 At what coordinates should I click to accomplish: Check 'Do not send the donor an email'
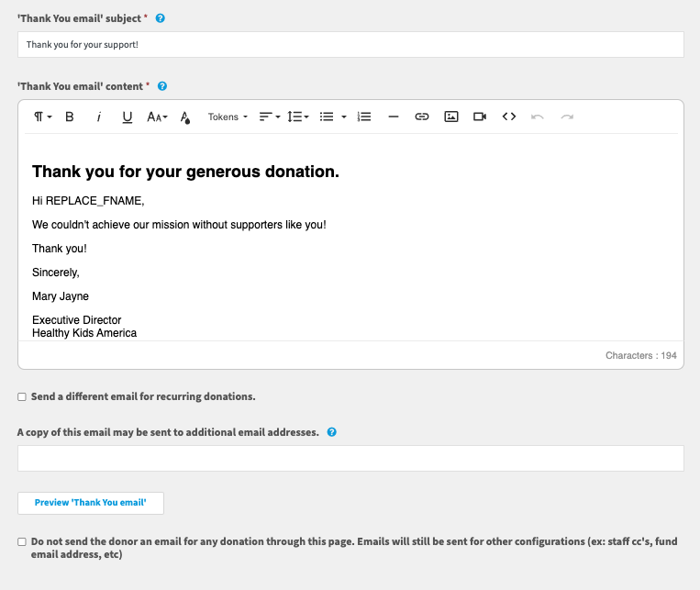(x=22, y=541)
